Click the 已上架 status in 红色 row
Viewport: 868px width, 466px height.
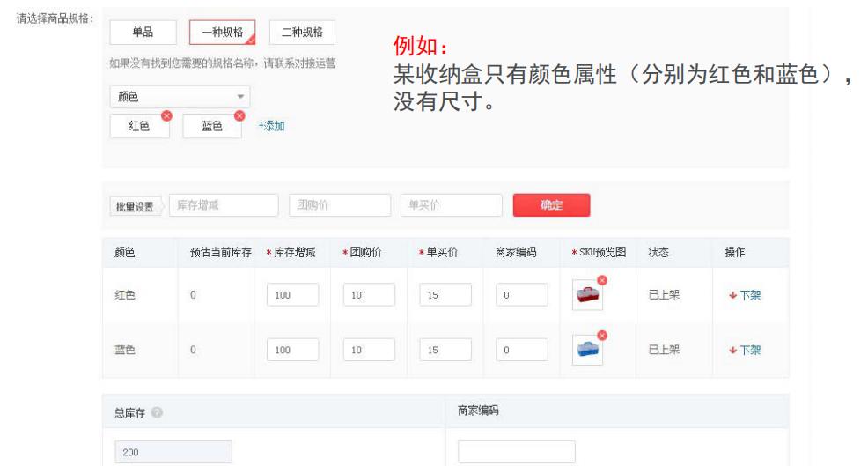(665, 295)
